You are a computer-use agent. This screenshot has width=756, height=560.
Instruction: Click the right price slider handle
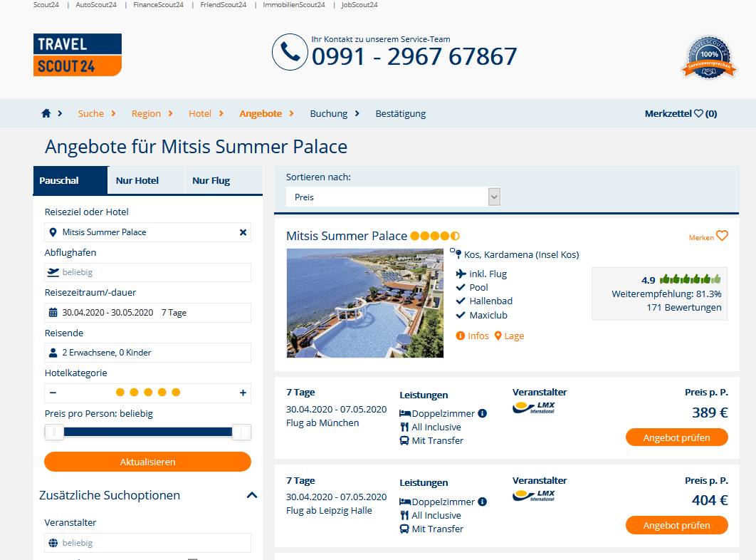pos(241,432)
